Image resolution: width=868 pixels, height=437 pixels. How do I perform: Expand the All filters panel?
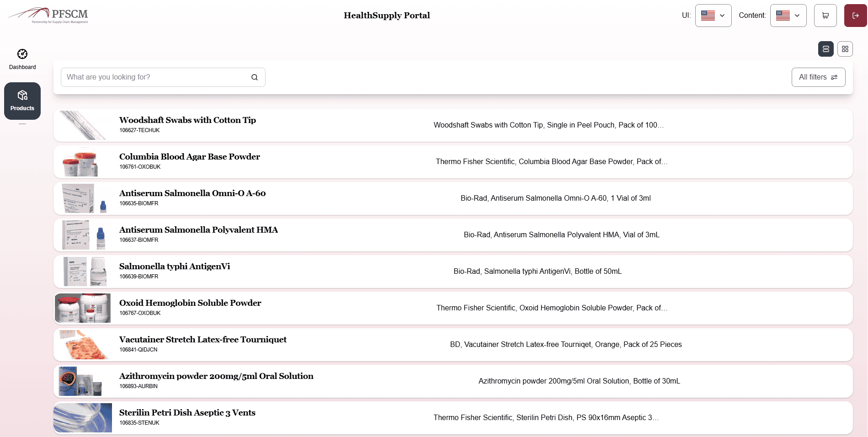click(818, 77)
